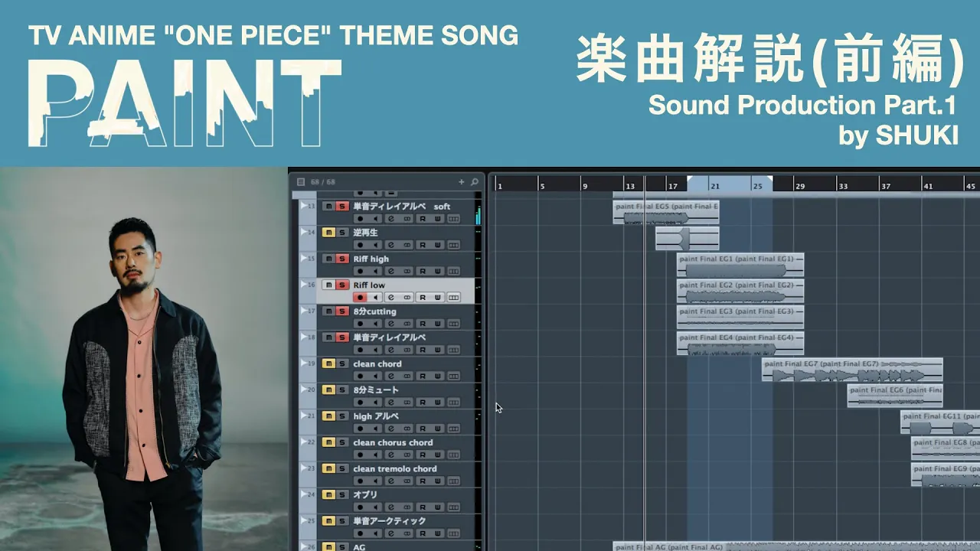Unmute the clean chord track
Screen dimensions: 980x551
tap(328, 364)
